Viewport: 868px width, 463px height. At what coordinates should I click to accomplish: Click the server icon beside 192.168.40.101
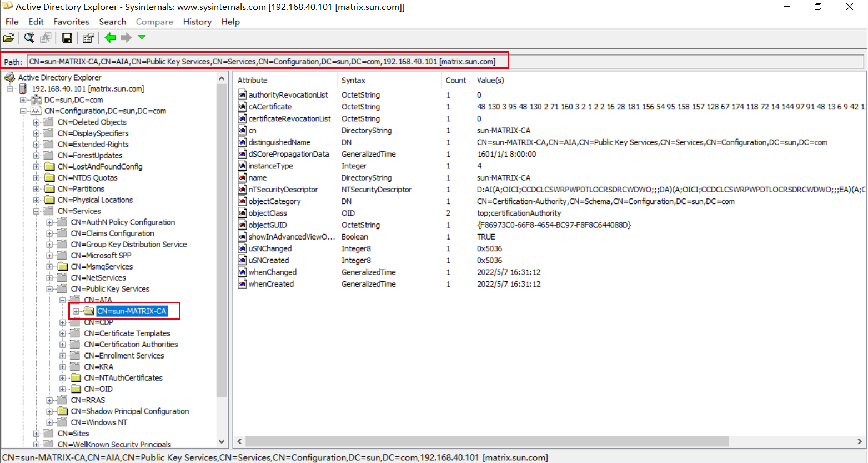pyautogui.click(x=23, y=89)
